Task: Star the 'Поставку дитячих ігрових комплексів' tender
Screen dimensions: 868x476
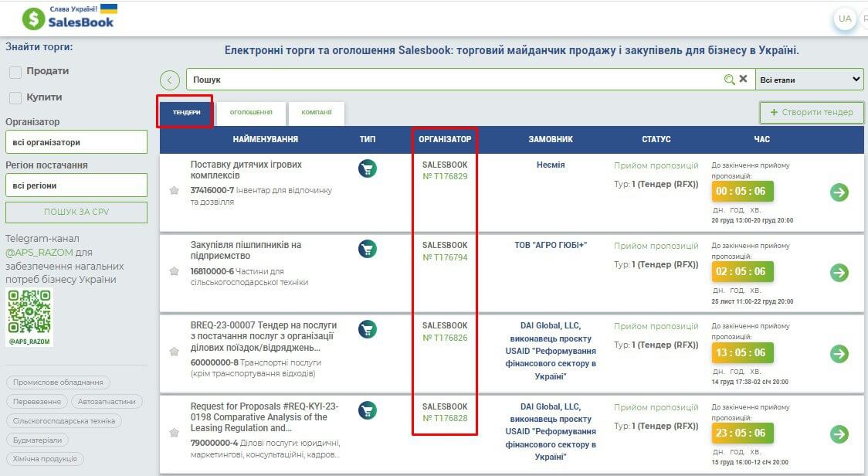Action: (175, 191)
